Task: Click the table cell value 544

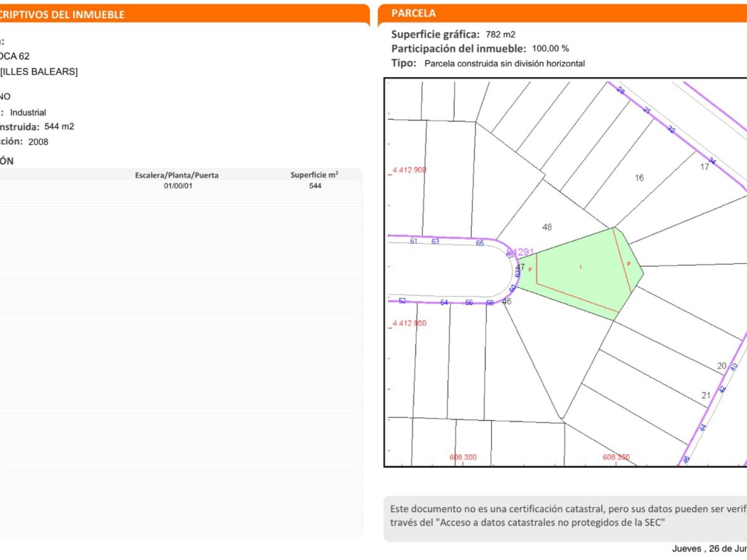Action: coord(315,186)
